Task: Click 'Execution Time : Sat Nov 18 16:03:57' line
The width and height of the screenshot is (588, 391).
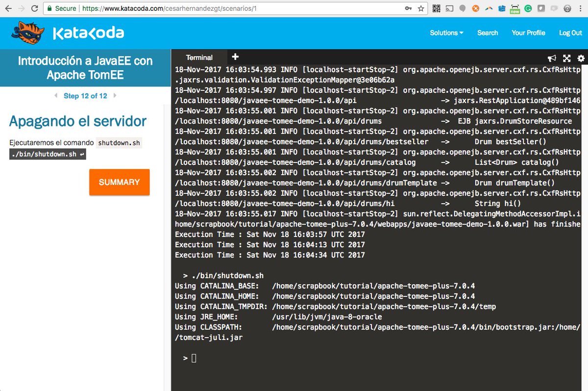Action: click(270, 235)
